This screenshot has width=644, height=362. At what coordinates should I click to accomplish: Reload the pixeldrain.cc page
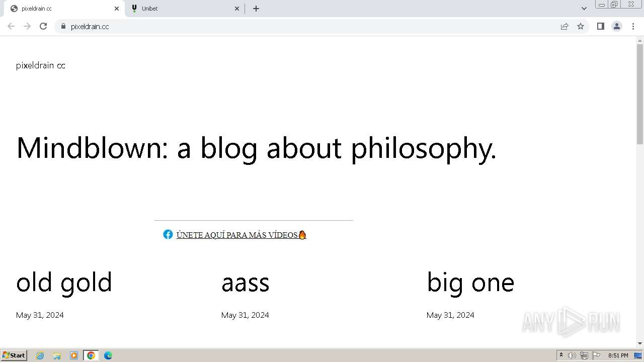pos(43,26)
